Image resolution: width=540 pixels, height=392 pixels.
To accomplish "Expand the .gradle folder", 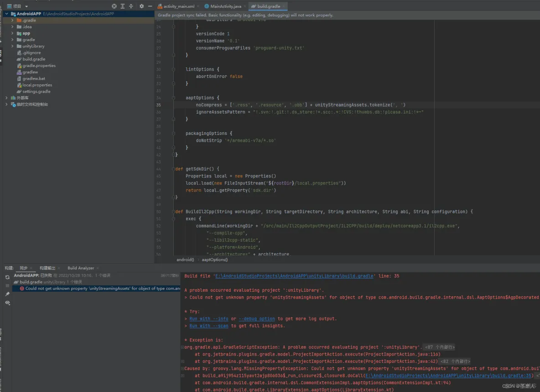I will (12, 21).
